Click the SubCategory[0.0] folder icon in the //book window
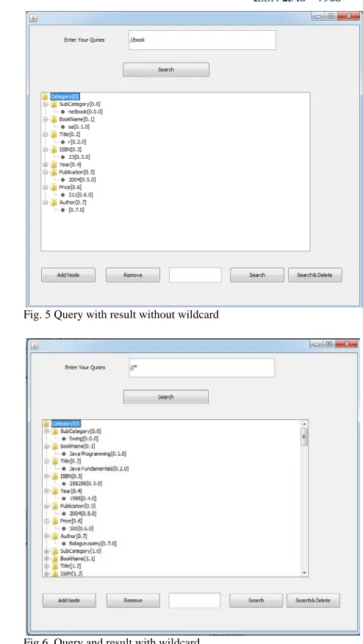363x644 pixels. (x=54, y=104)
